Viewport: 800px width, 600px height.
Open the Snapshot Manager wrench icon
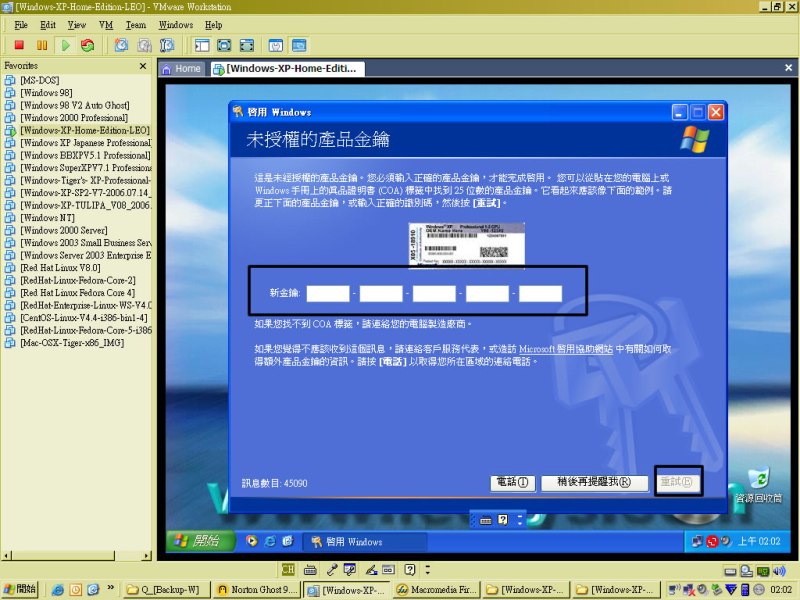(167, 45)
